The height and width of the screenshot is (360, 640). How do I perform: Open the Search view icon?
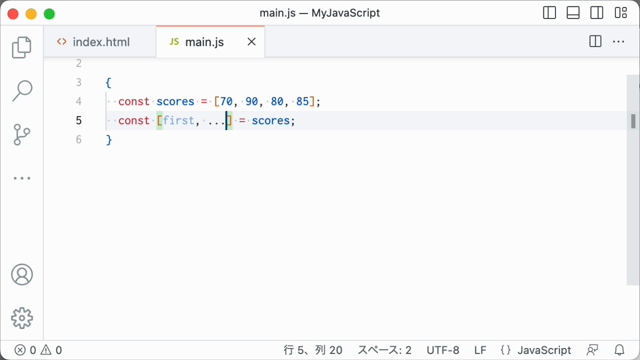click(x=22, y=91)
